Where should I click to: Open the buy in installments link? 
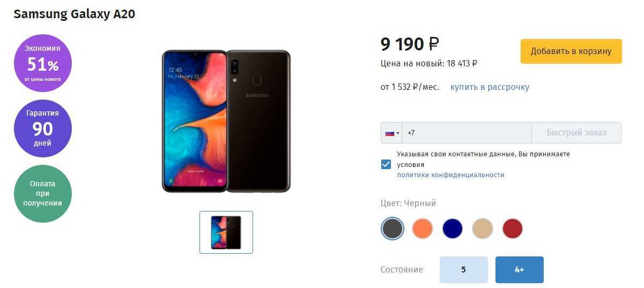[490, 87]
